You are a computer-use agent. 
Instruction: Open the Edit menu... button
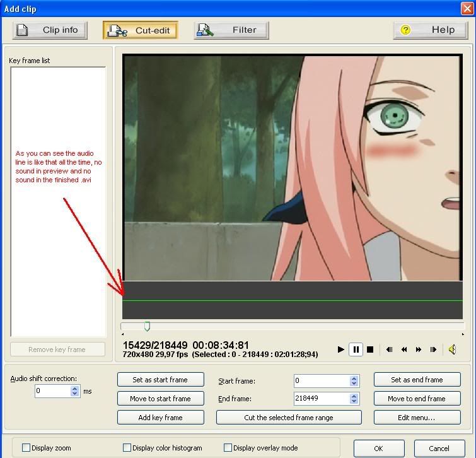[x=417, y=418]
